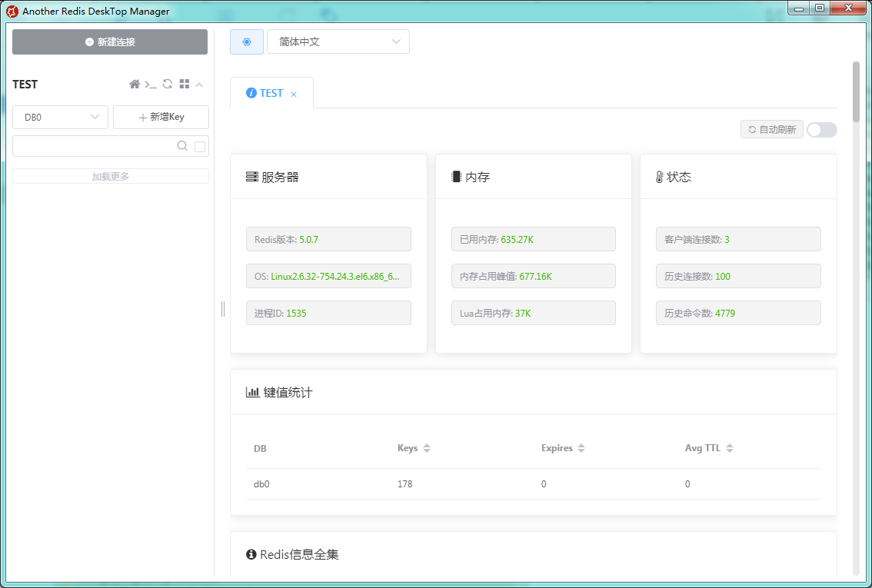Open the DB0 database dropdown
Screen dimensions: 872x588
click(x=60, y=118)
